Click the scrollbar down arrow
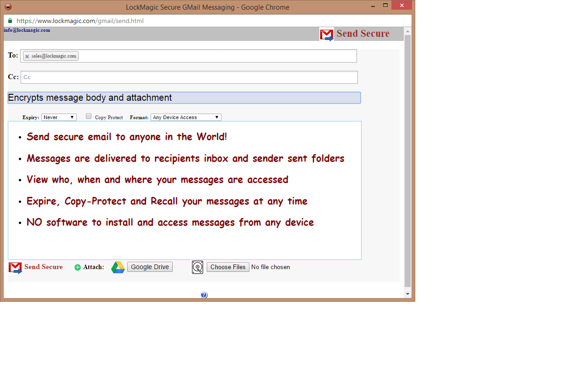This screenshot has width=588, height=368. 407,293
